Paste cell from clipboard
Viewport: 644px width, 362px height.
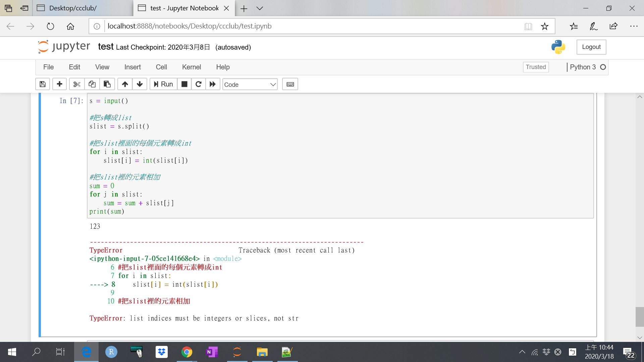coord(107,84)
